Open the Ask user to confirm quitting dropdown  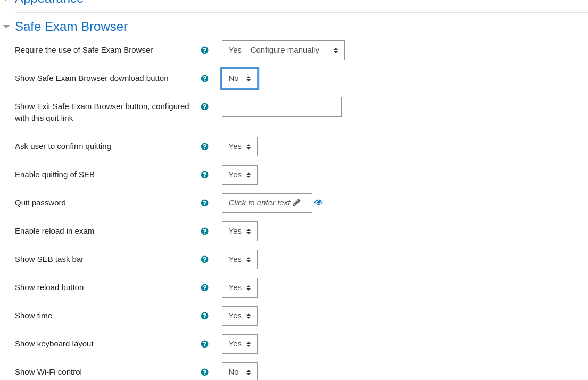click(x=239, y=147)
